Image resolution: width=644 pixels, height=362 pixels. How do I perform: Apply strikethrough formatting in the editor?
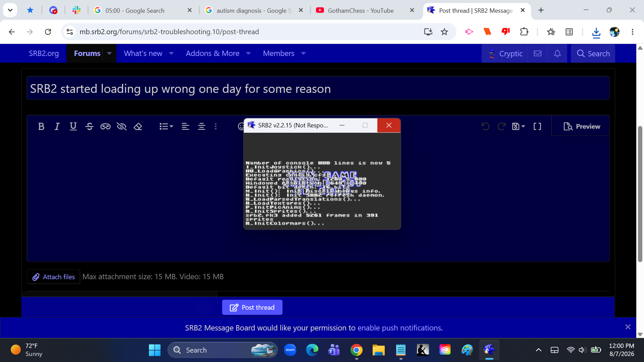(x=89, y=126)
